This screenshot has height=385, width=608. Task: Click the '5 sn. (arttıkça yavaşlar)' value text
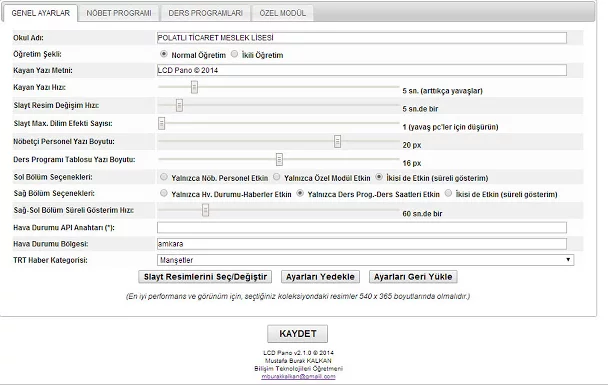pyautogui.click(x=442, y=91)
